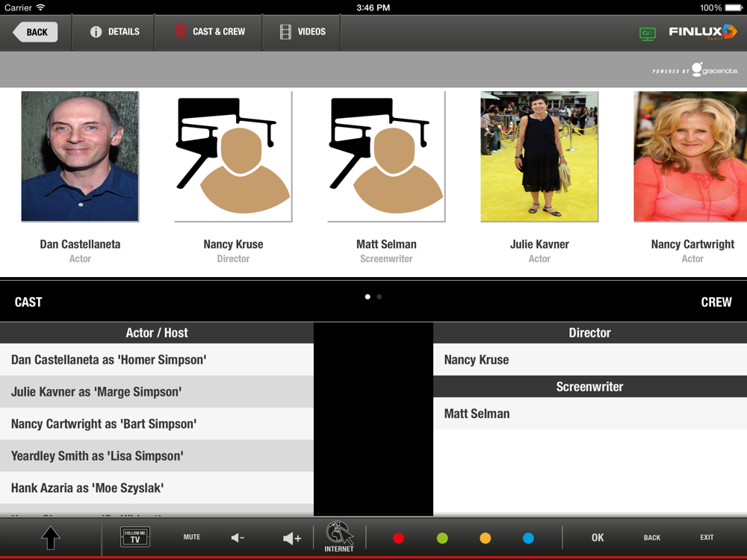Tap the red color remote button
This screenshot has width=747, height=560.
(399, 538)
